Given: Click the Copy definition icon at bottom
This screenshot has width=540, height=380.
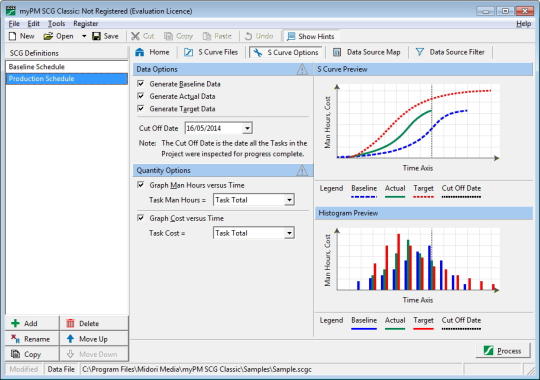Looking at the screenshot, I should [x=15, y=354].
